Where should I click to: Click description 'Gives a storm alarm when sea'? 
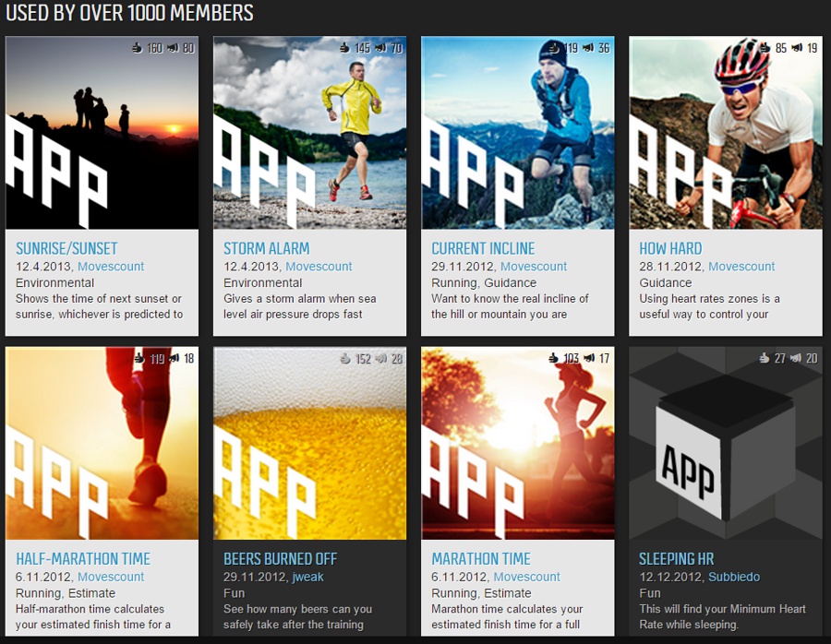point(299,299)
